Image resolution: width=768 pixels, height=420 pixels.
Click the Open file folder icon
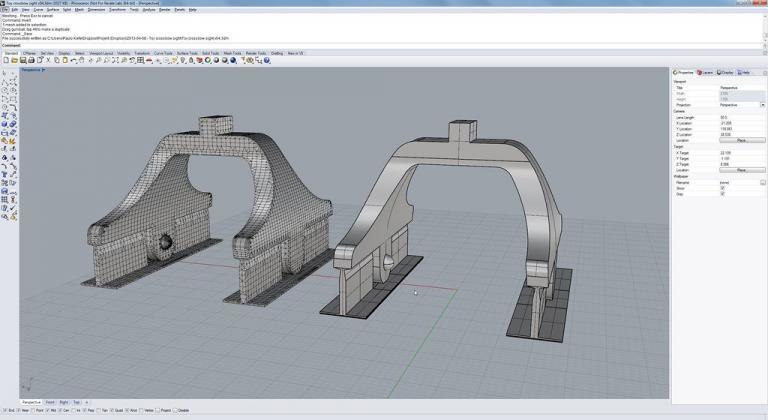point(15,60)
